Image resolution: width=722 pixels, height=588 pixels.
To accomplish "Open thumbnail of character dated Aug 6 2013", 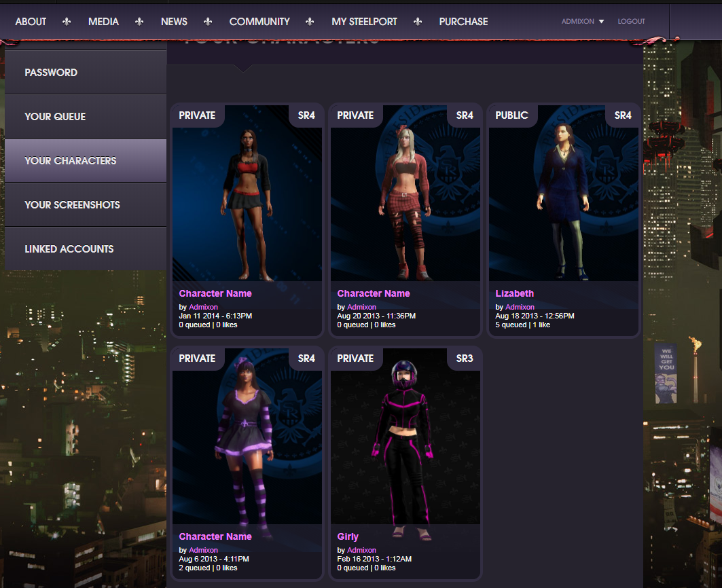I will pyautogui.click(x=247, y=437).
